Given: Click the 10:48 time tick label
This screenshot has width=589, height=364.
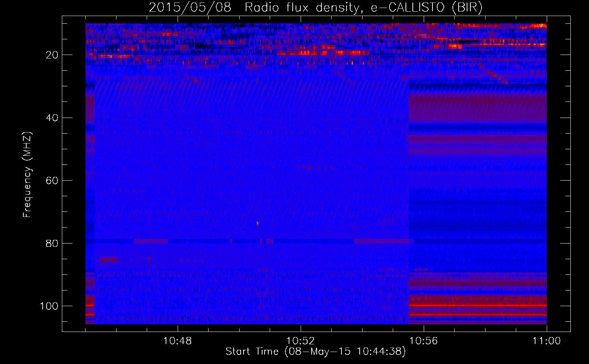Looking at the screenshot, I should 178,341.
